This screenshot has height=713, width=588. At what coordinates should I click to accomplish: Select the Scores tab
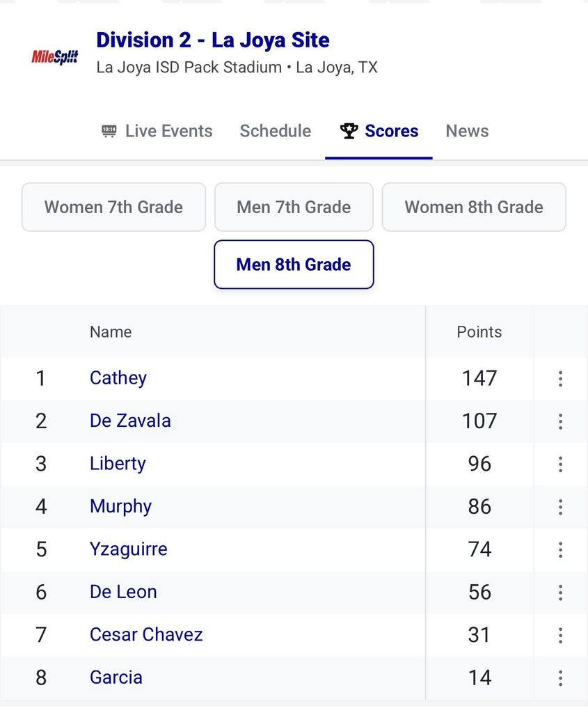[x=379, y=131]
